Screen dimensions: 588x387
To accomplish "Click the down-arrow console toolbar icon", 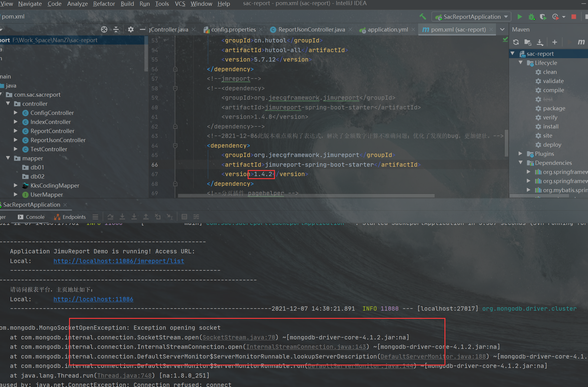I will coord(122,217).
